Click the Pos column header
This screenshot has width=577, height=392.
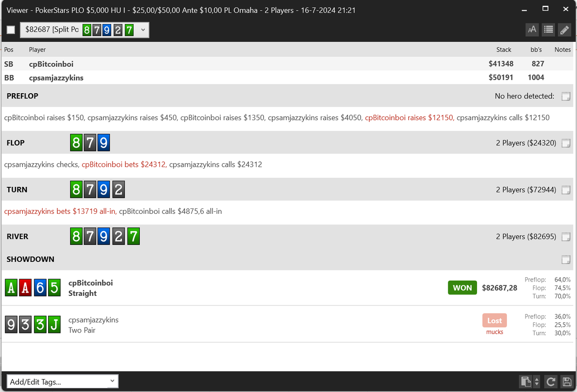(9, 49)
